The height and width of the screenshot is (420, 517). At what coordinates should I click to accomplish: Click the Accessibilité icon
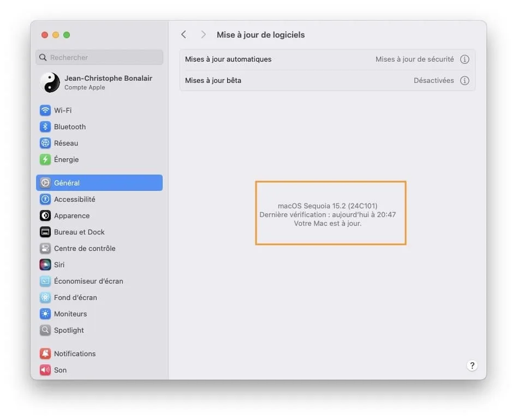coord(45,199)
